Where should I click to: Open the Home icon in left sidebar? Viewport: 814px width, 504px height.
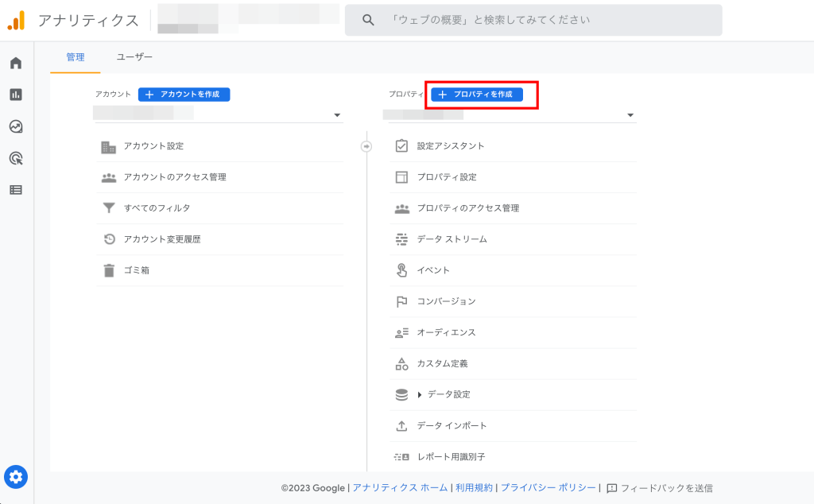(x=16, y=63)
